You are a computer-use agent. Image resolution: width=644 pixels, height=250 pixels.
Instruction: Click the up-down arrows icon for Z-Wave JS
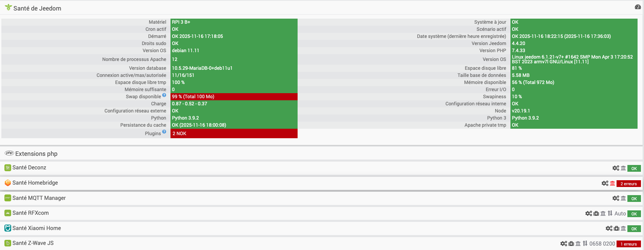point(585,243)
